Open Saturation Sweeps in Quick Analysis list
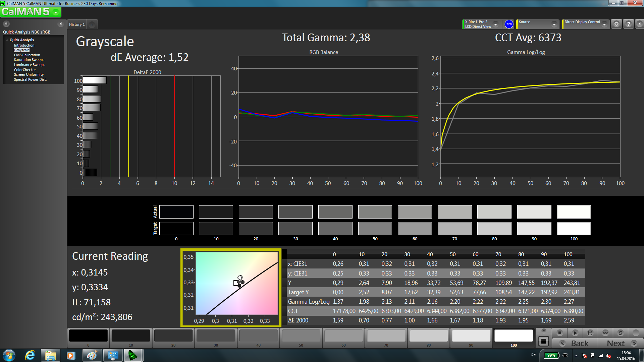 pos(29,60)
